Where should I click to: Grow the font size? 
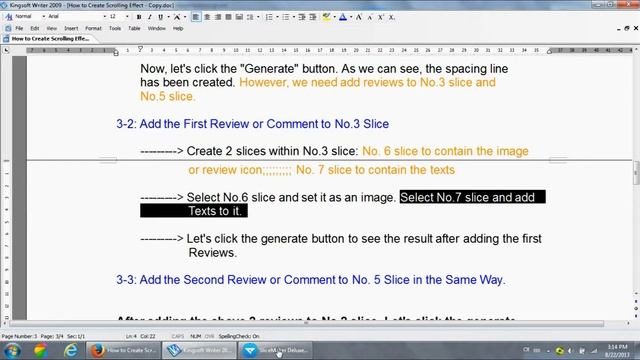(359, 17)
